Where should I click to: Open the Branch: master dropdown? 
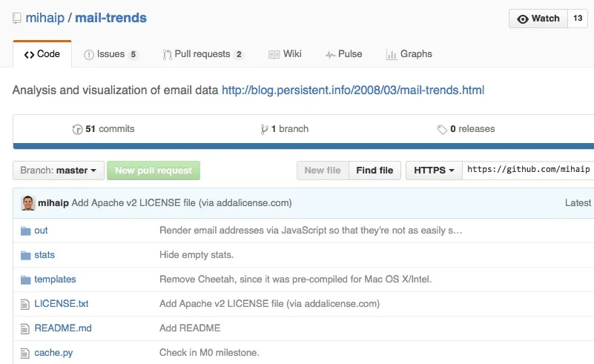pyautogui.click(x=58, y=171)
